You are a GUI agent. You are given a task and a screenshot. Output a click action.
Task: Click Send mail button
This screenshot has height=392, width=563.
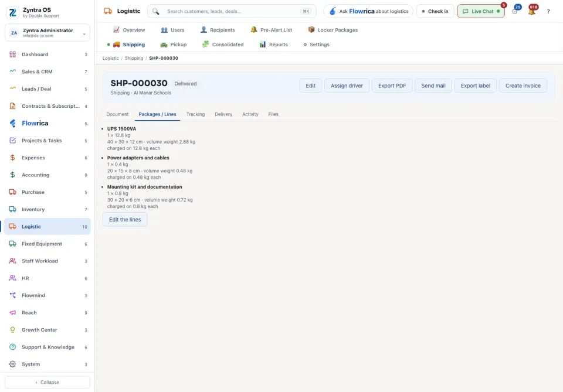click(433, 86)
